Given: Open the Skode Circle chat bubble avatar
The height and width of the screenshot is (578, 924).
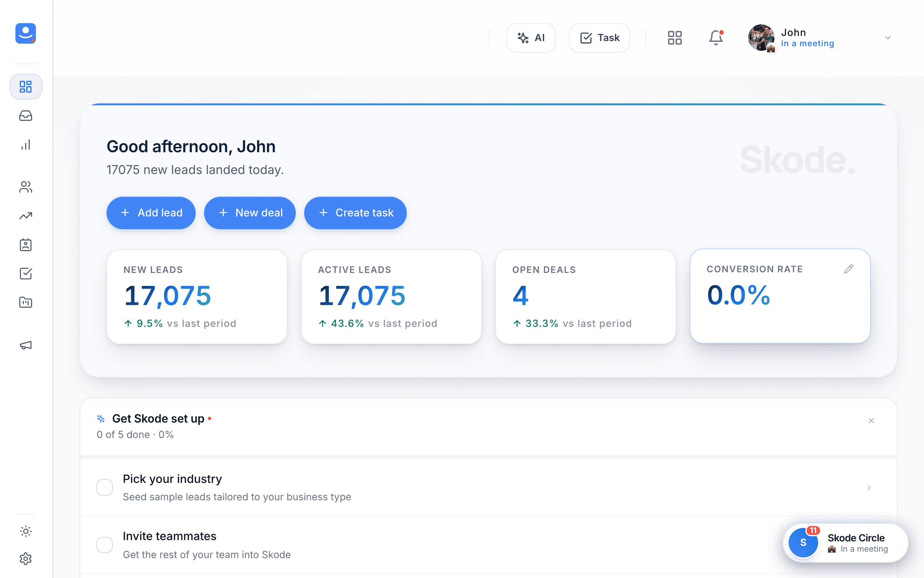Looking at the screenshot, I should [803, 542].
